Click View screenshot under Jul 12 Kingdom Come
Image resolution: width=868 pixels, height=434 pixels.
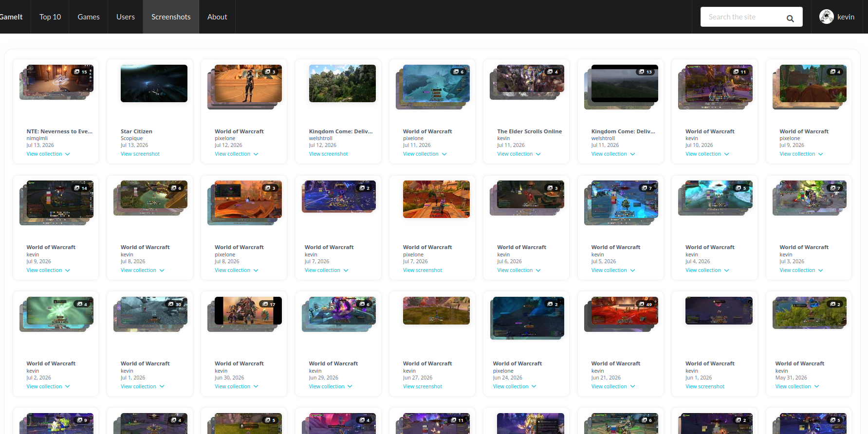click(x=329, y=154)
